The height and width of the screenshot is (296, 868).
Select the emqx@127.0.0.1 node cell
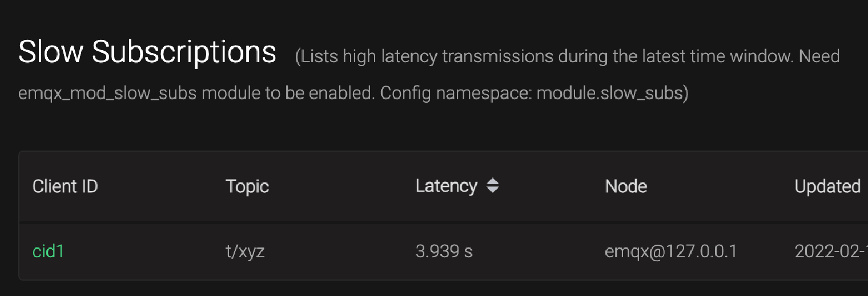[x=671, y=252]
